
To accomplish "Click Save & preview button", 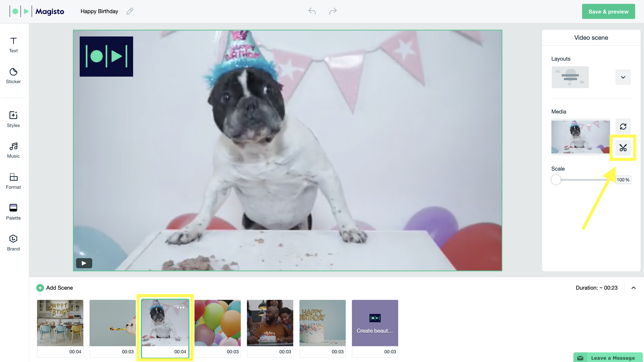I will point(608,12).
